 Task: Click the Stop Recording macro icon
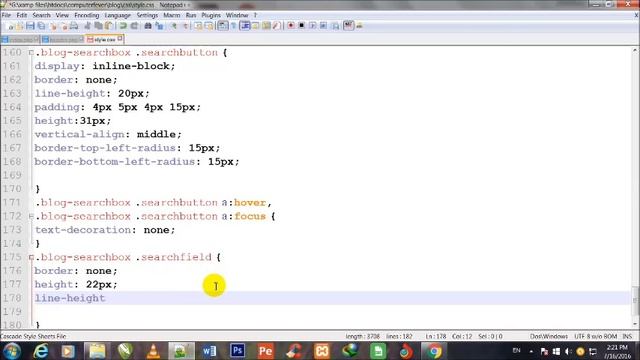tap(302, 26)
